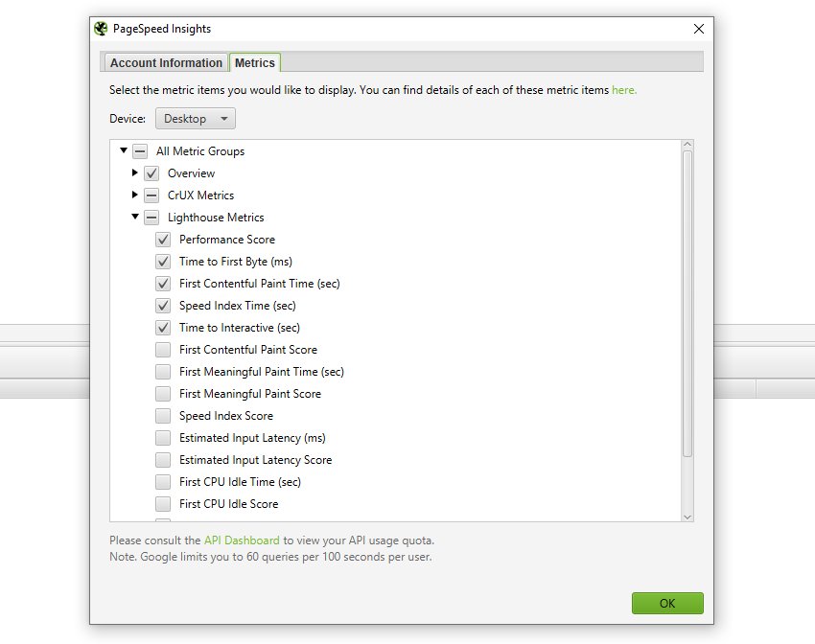Enable First CPU Idle Time (sec) checkbox
Viewport: 815px width, 644px height.
pos(163,482)
